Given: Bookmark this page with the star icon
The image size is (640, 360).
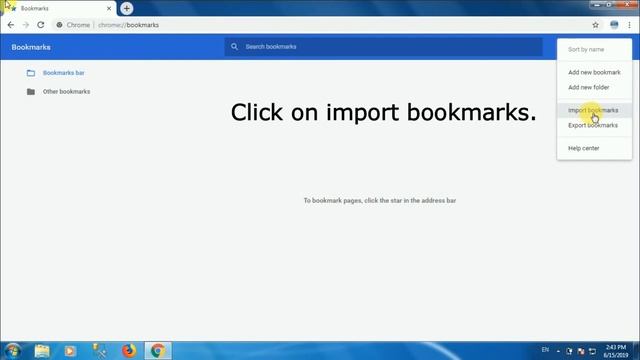Looking at the screenshot, I should click(x=596, y=25).
